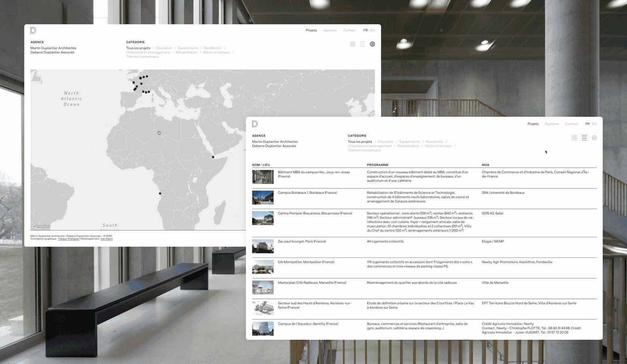Open the Travaux-Pratiques credit link in the footer
627x364 pixels.
68,239
